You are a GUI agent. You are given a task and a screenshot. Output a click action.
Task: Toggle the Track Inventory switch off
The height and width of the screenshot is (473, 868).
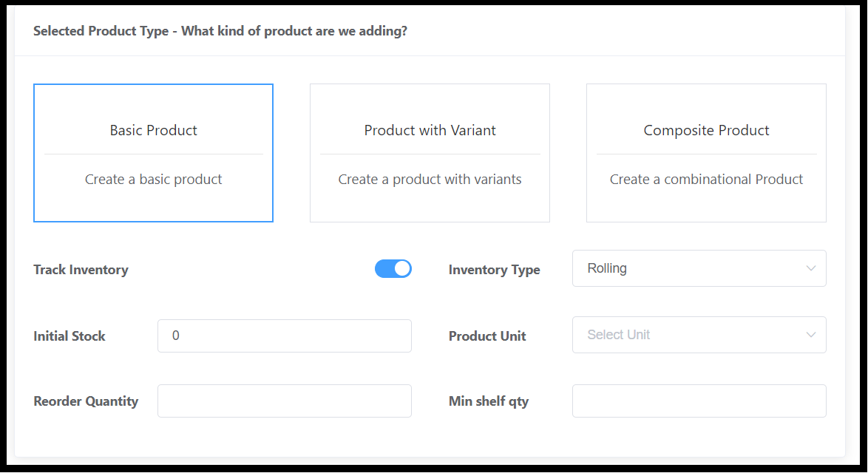[x=393, y=268]
